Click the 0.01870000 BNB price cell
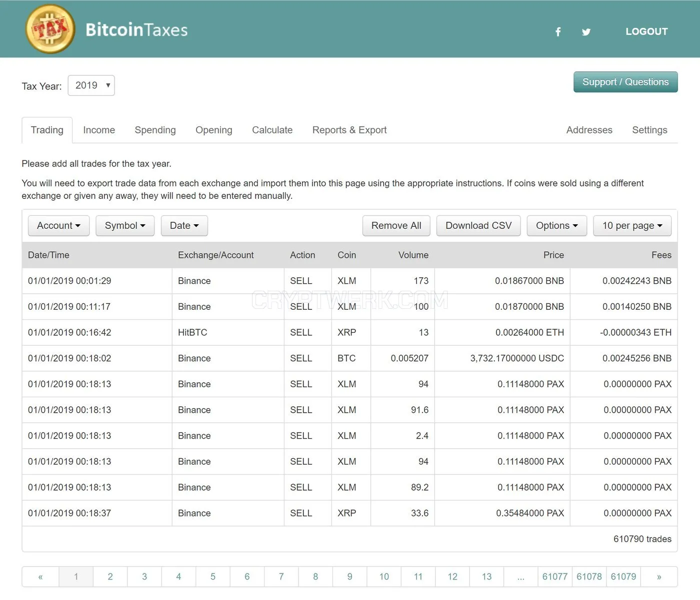Screen dimensions: 700x600 [x=502, y=307]
